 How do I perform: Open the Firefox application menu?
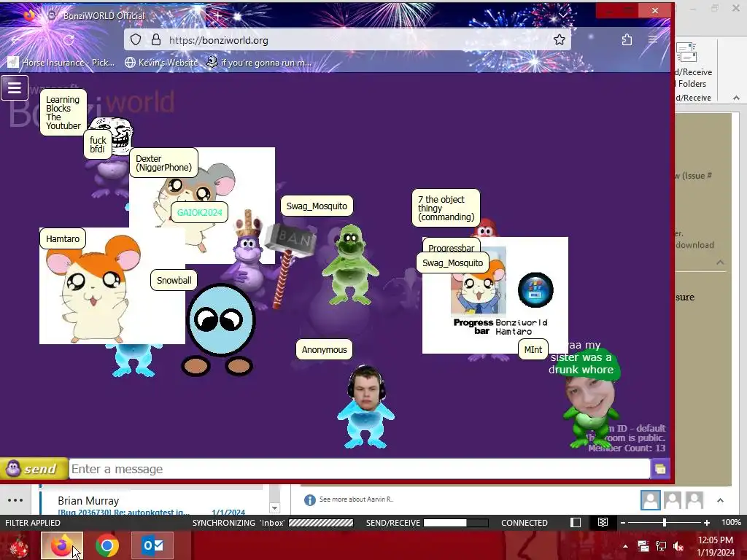click(653, 40)
